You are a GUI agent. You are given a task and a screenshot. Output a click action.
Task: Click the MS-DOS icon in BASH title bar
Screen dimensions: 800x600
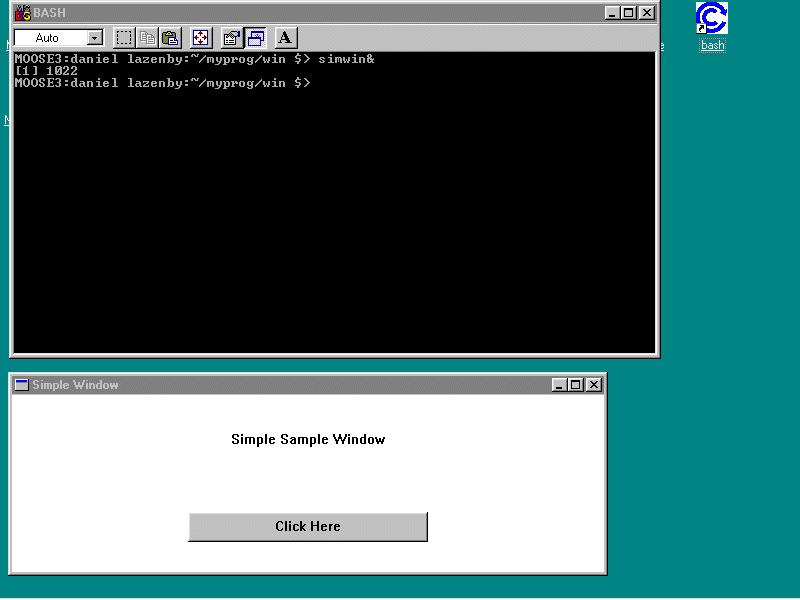[x=22, y=13]
